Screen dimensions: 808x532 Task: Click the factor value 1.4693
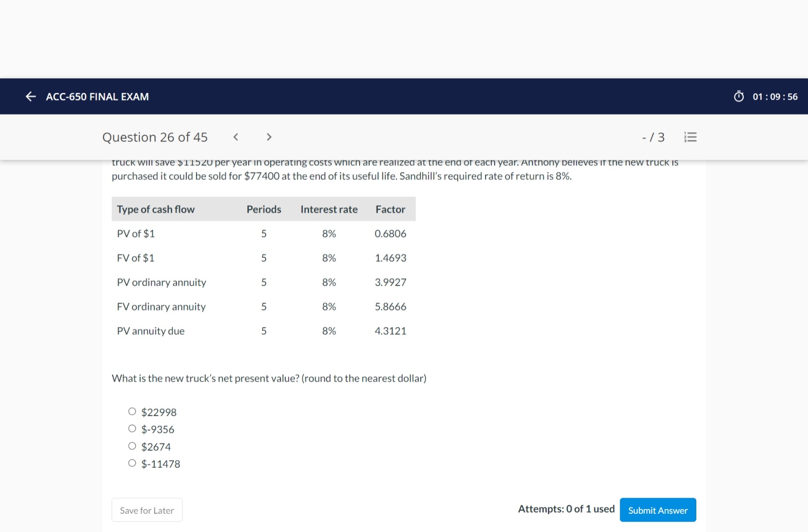(x=390, y=258)
